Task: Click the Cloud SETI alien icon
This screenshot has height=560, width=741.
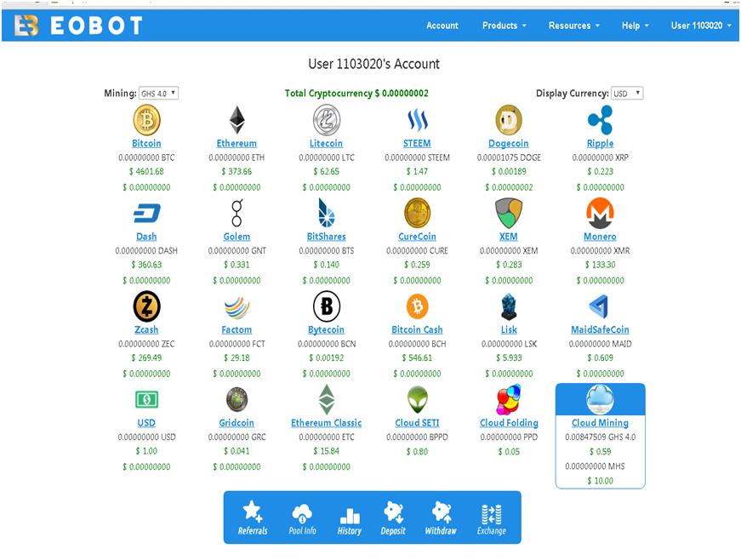Action: (x=417, y=399)
